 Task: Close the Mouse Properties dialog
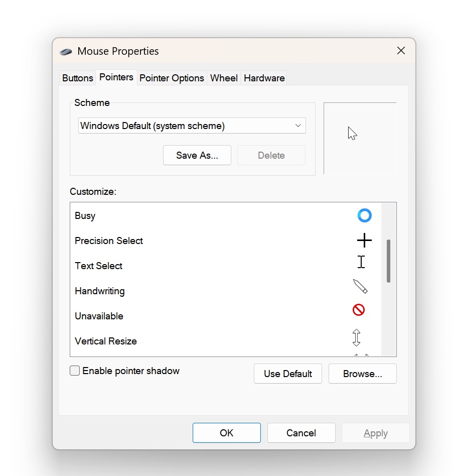(401, 51)
